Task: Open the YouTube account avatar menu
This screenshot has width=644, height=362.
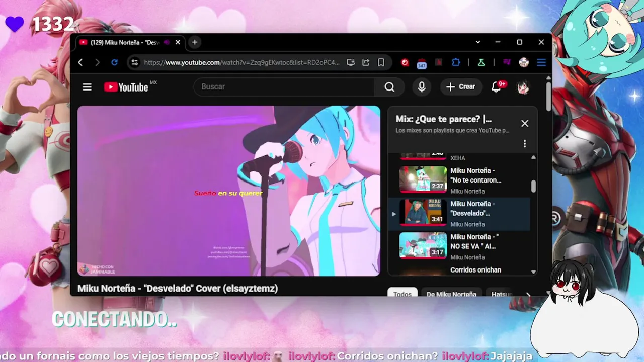Action: click(523, 87)
